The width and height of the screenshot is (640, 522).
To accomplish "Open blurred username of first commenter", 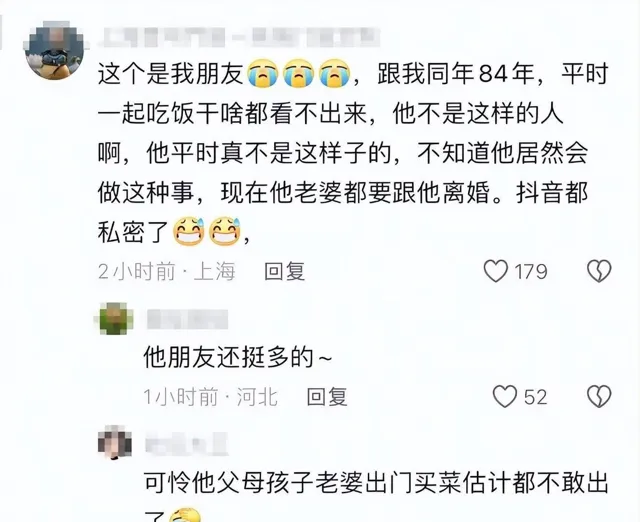I will (x=239, y=37).
